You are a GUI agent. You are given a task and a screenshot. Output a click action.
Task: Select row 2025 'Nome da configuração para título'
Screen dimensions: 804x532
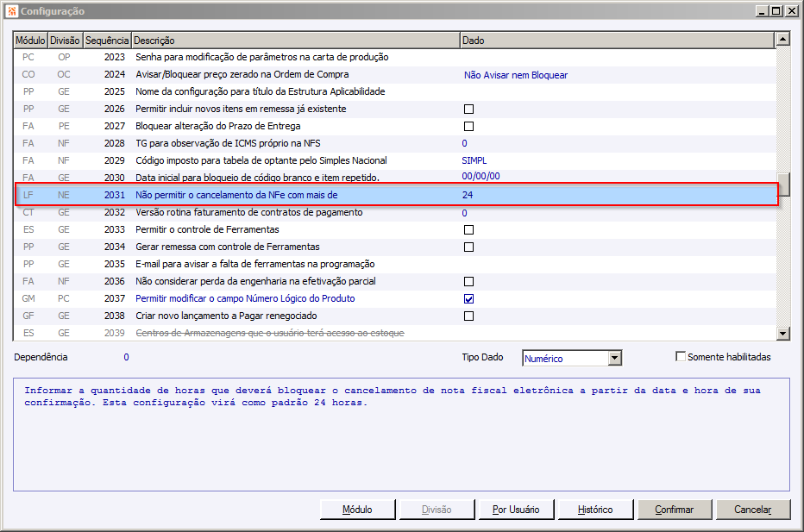coord(395,91)
